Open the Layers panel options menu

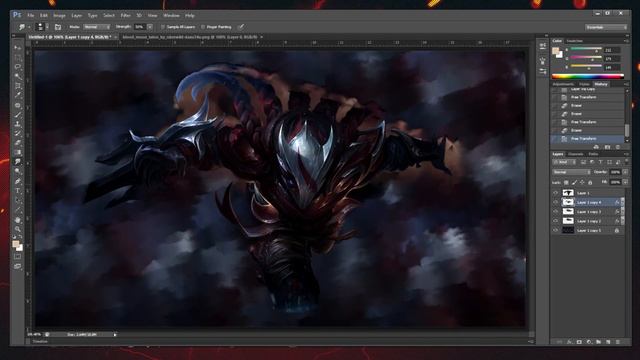coord(627,154)
